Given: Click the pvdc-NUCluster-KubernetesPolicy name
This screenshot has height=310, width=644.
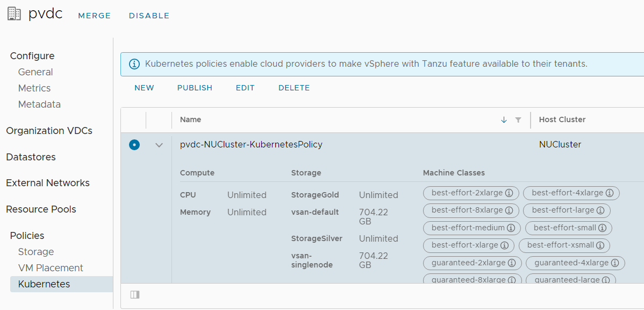Looking at the screenshot, I should pyautogui.click(x=252, y=145).
